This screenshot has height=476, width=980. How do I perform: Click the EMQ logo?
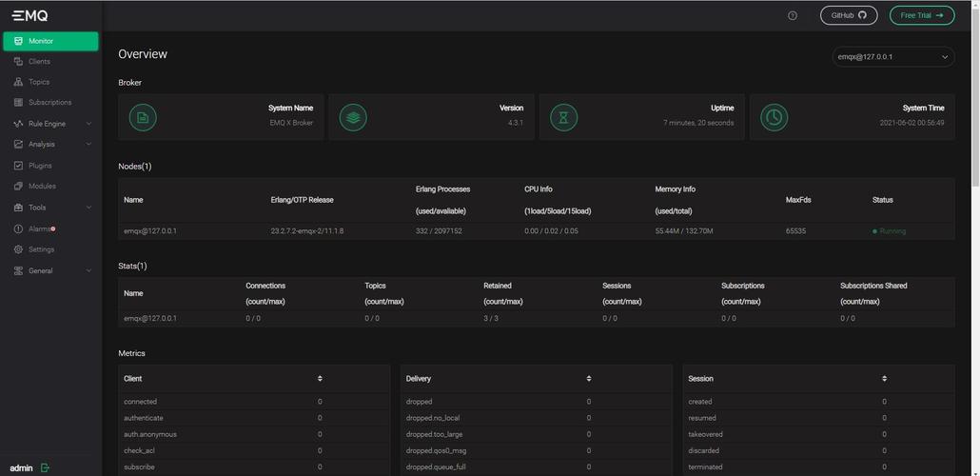(x=30, y=15)
